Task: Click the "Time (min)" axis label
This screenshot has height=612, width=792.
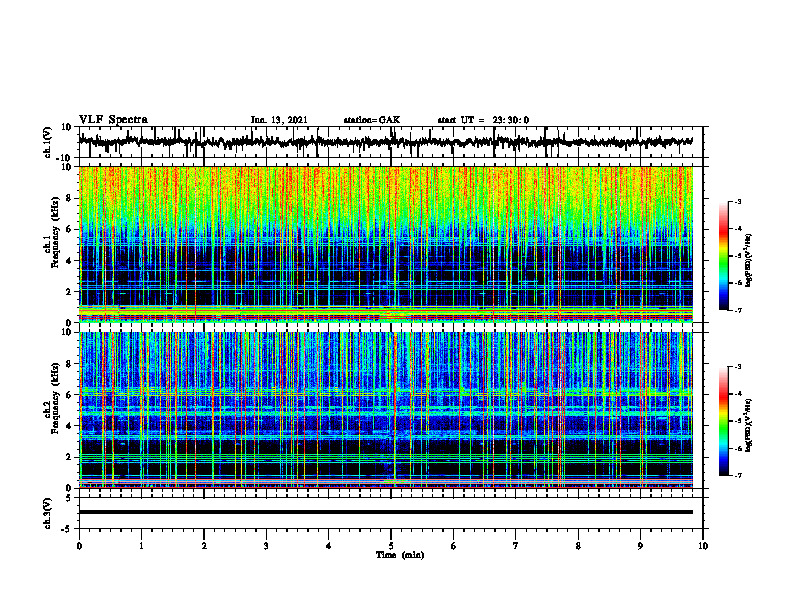Action: pyautogui.click(x=400, y=555)
